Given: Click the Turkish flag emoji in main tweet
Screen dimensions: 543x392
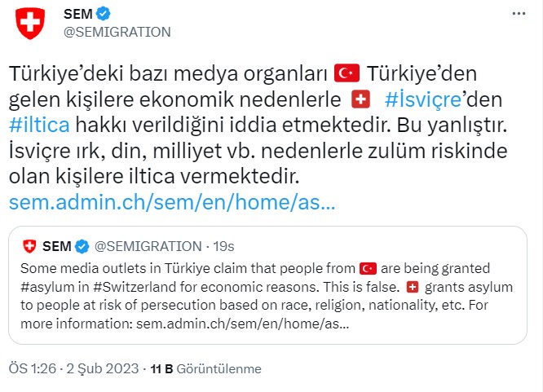Looking at the screenshot, I should [x=347, y=73].
